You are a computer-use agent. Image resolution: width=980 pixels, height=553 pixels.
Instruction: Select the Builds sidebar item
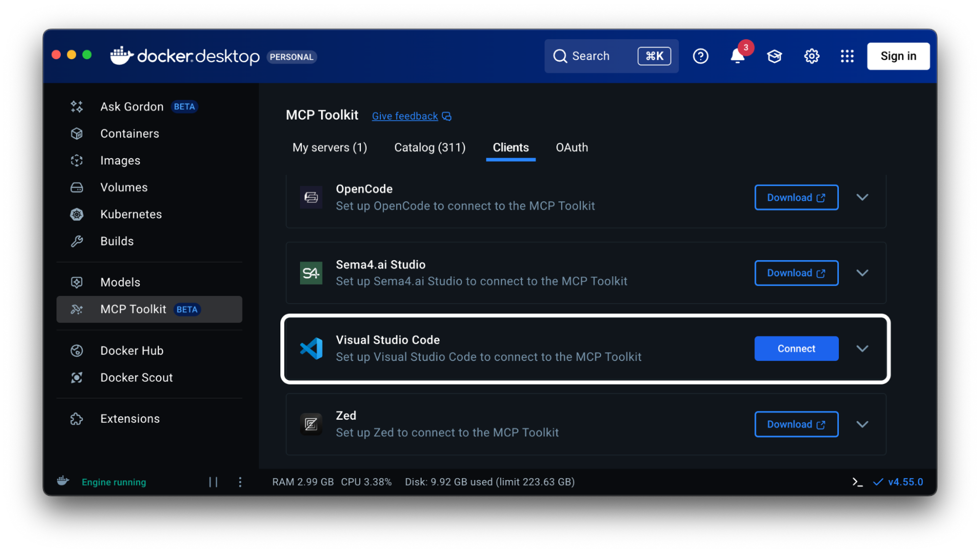pyautogui.click(x=117, y=240)
